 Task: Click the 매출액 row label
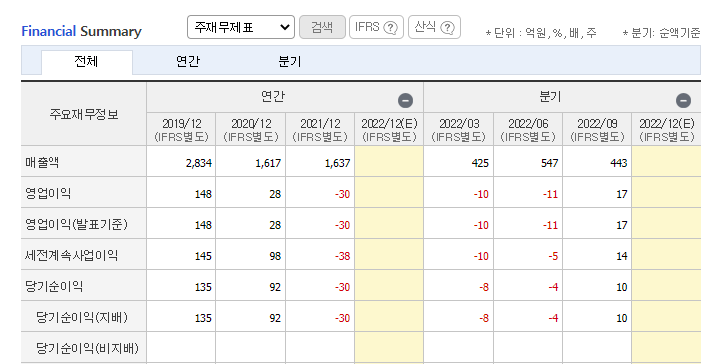[42, 162]
